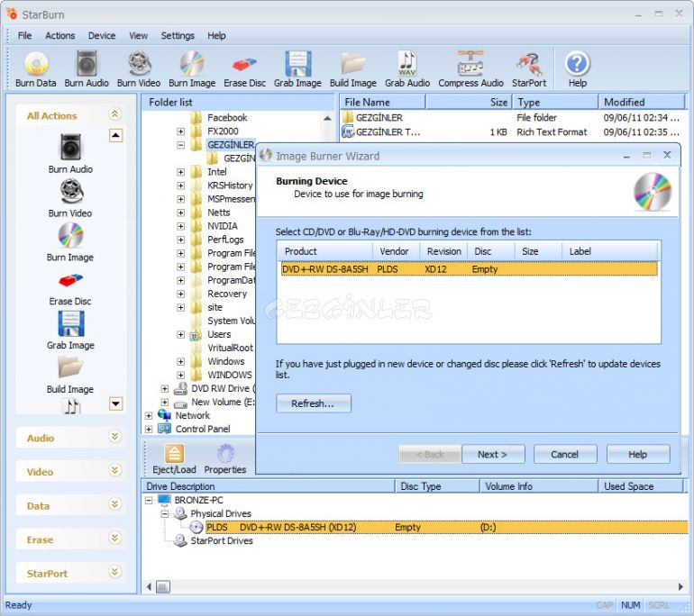Image resolution: width=694 pixels, height=616 pixels.
Task: Select the Intel folder in tree
Action: coord(217,172)
